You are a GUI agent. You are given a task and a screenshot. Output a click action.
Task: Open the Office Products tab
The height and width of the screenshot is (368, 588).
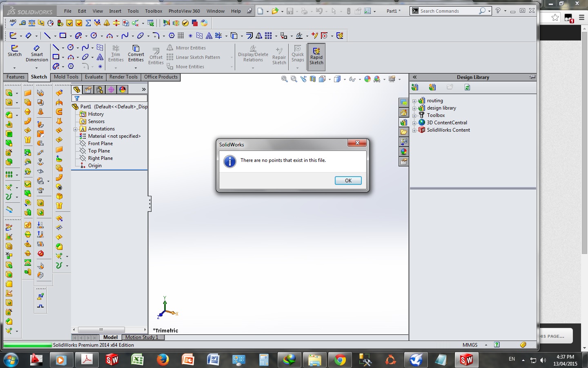point(161,77)
